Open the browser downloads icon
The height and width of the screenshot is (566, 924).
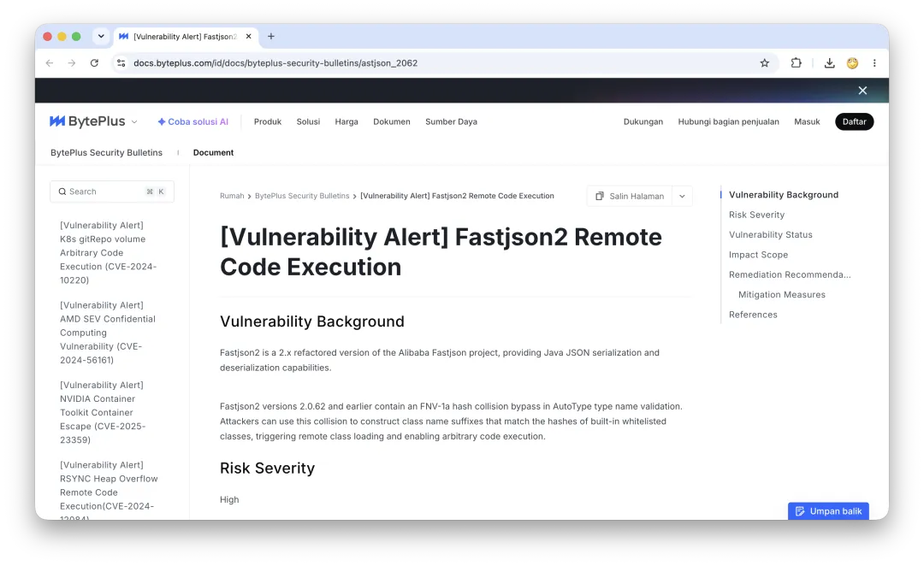tap(829, 63)
